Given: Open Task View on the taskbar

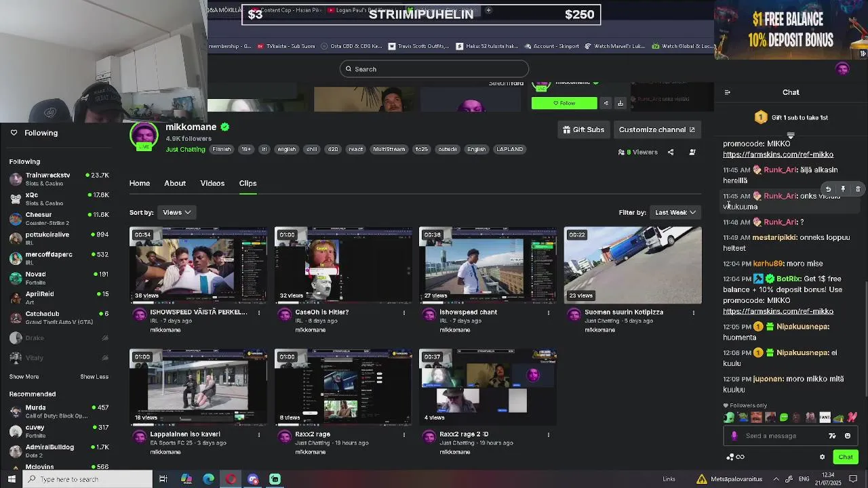Looking at the screenshot, I should (x=163, y=479).
